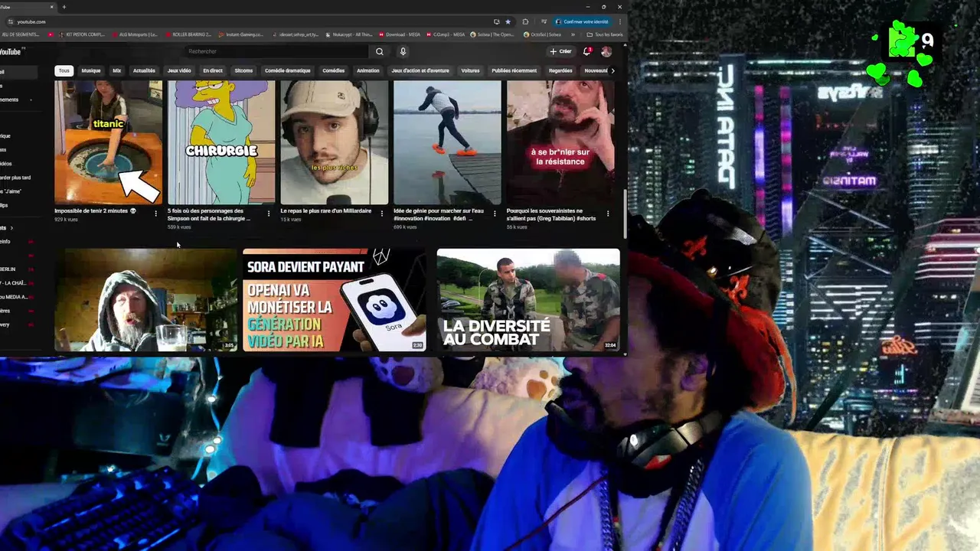Select the 'Tous' filter chip

[x=64, y=70]
